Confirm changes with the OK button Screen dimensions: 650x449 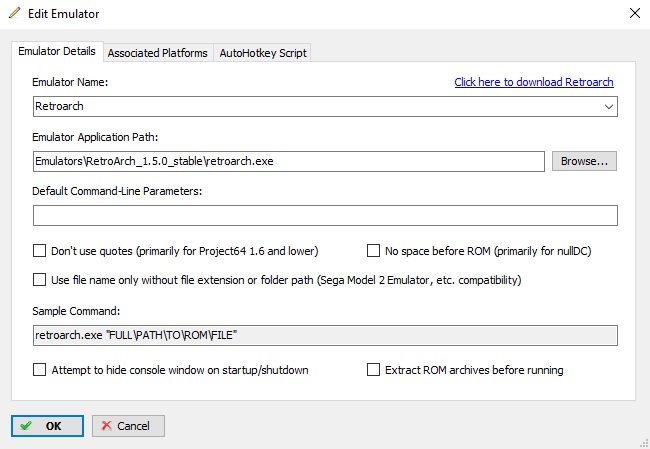(x=47, y=426)
